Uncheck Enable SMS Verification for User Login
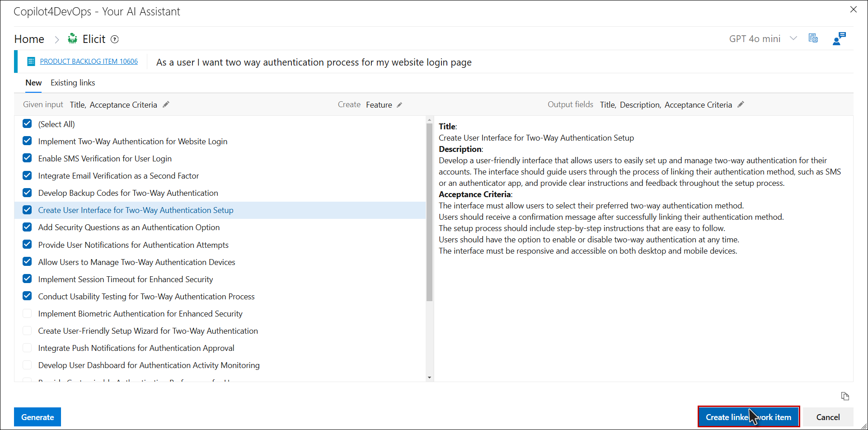This screenshot has height=430, width=868. (x=27, y=158)
